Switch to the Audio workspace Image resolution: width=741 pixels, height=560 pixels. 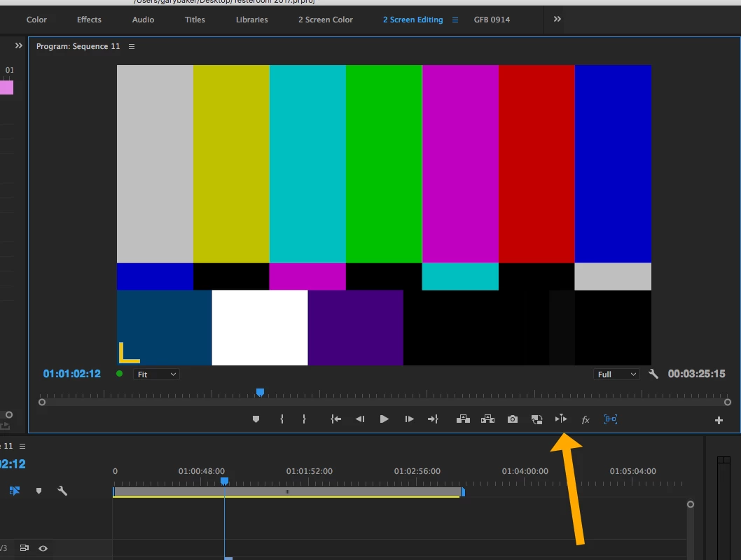(x=143, y=20)
